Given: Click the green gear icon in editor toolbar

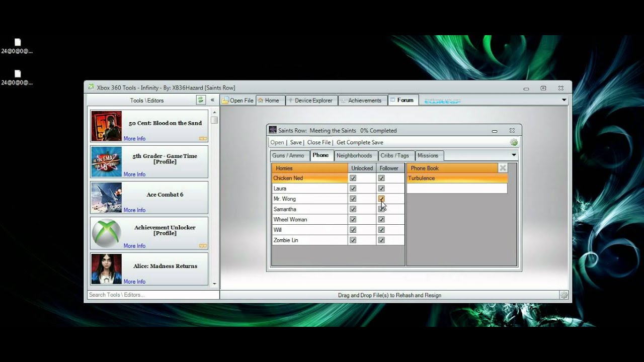Looking at the screenshot, I should (x=513, y=143).
